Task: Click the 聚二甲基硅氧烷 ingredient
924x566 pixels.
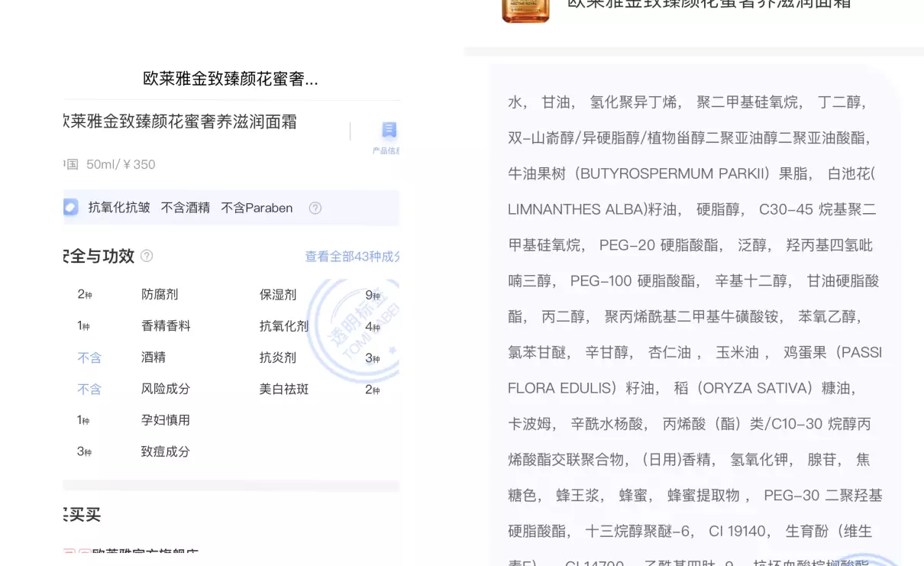Action: [x=749, y=102]
